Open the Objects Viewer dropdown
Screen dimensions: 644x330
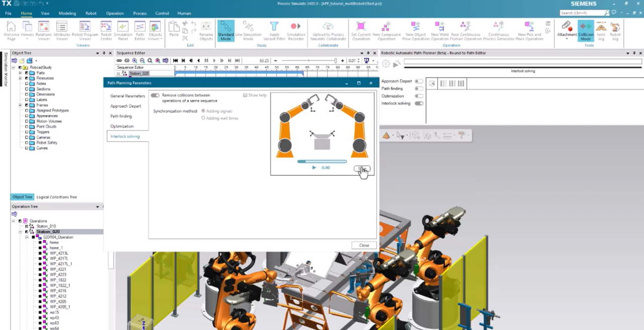161,39
